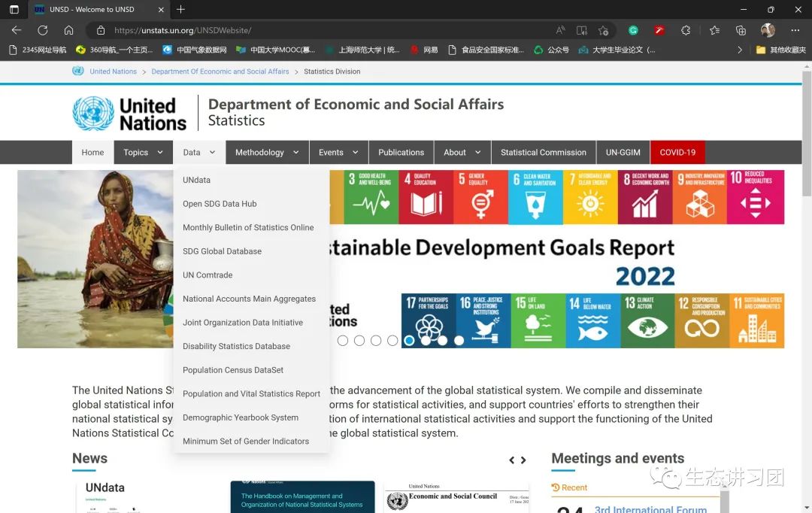Open Statistical Commission navigation item
812x513 pixels.
pos(544,153)
